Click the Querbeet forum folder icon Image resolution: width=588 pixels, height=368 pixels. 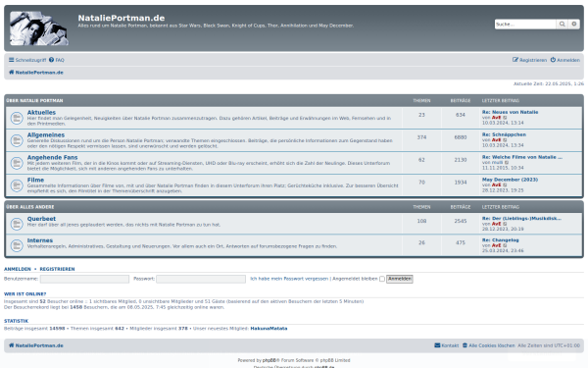[x=17, y=224]
